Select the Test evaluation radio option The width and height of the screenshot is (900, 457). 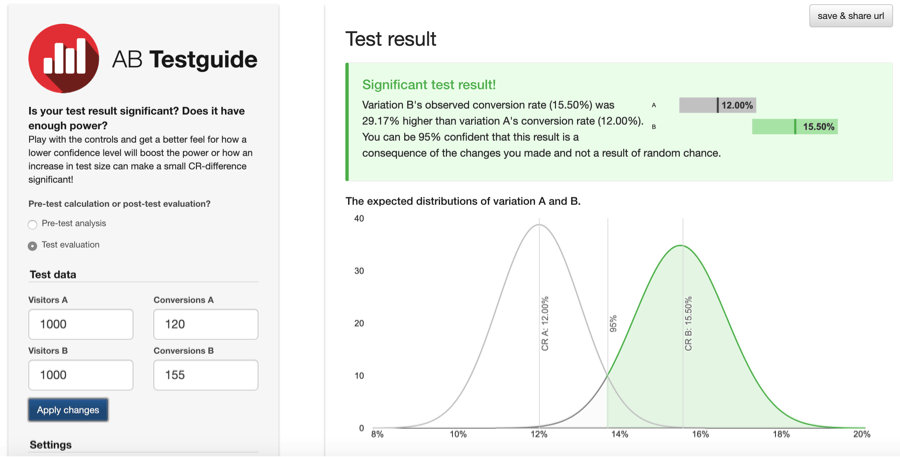tap(33, 245)
